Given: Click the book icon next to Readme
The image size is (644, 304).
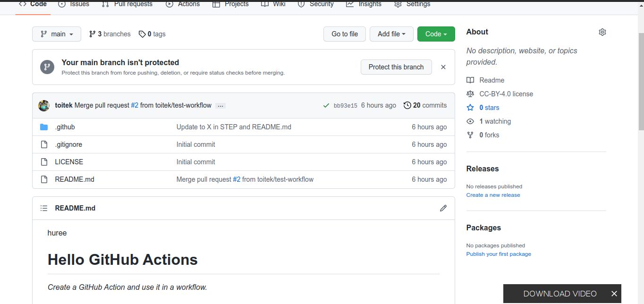Looking at the screenshot, I should click(470, 80).
